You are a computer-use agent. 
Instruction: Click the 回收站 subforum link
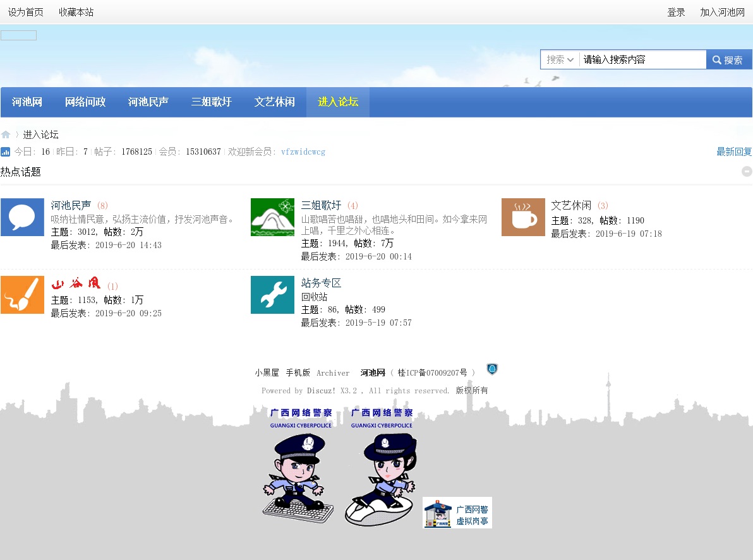[x=315, y=297]
